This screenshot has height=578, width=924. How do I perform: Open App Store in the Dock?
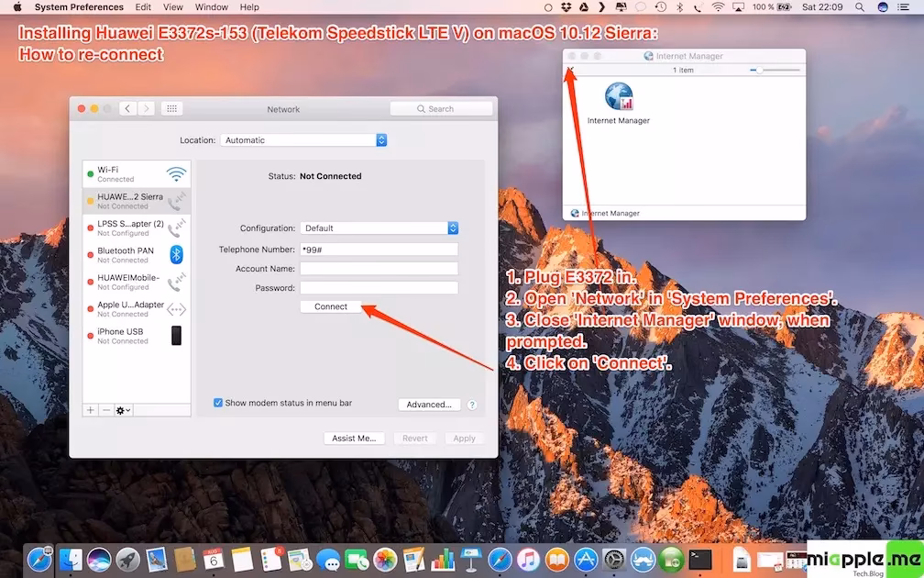(x=586, y=559)
